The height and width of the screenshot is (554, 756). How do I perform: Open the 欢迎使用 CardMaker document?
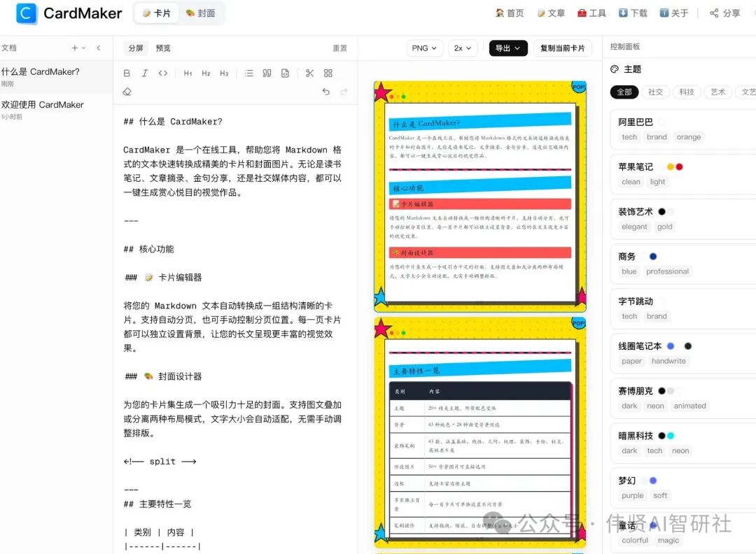click(x=57, y=110)
